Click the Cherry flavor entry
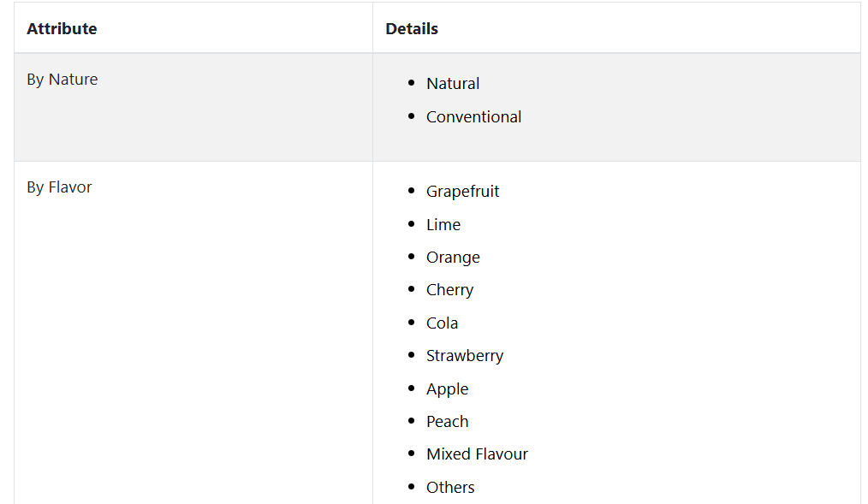Image resolution: width=868 pixels, height=504 pixels. [x=449, y=290]
